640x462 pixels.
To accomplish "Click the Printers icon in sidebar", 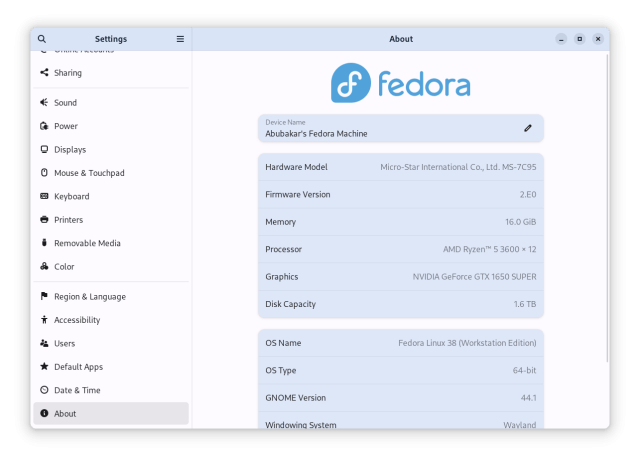I will point(44,220).
